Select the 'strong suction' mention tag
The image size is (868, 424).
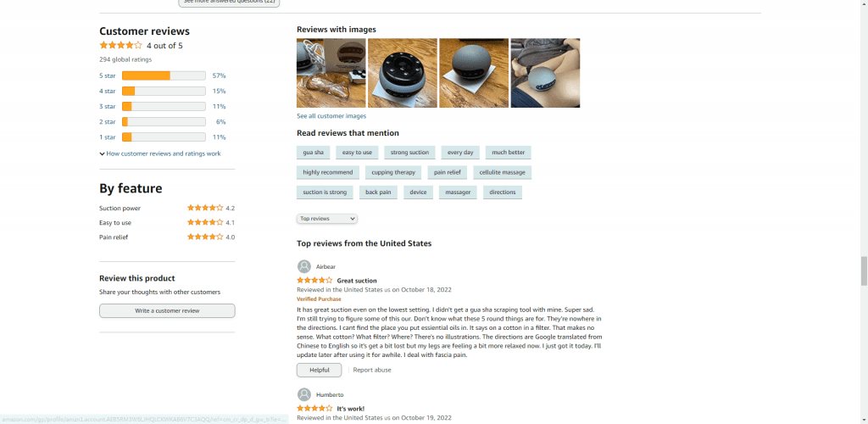(409, 153)
